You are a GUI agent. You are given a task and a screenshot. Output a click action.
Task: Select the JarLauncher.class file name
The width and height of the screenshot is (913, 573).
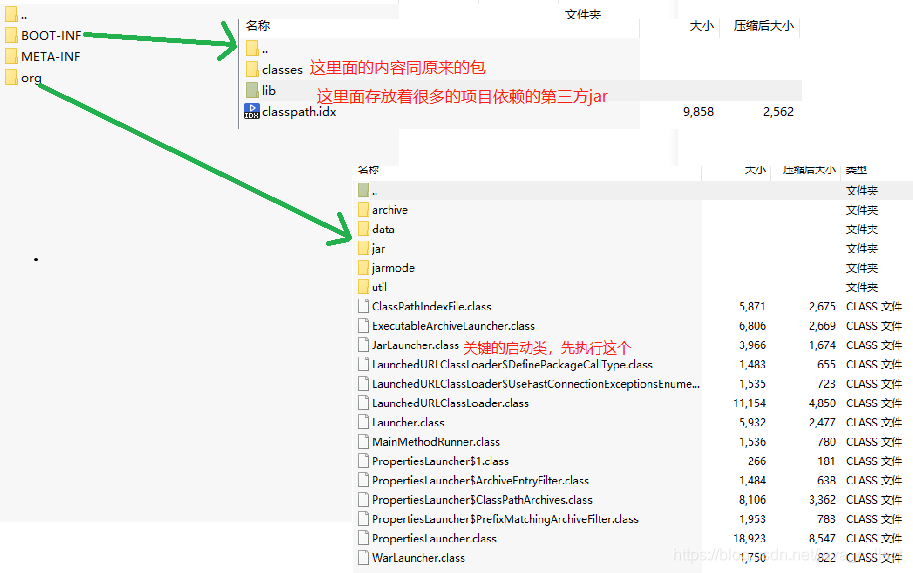pyautogui.click(x=416, y=345)
